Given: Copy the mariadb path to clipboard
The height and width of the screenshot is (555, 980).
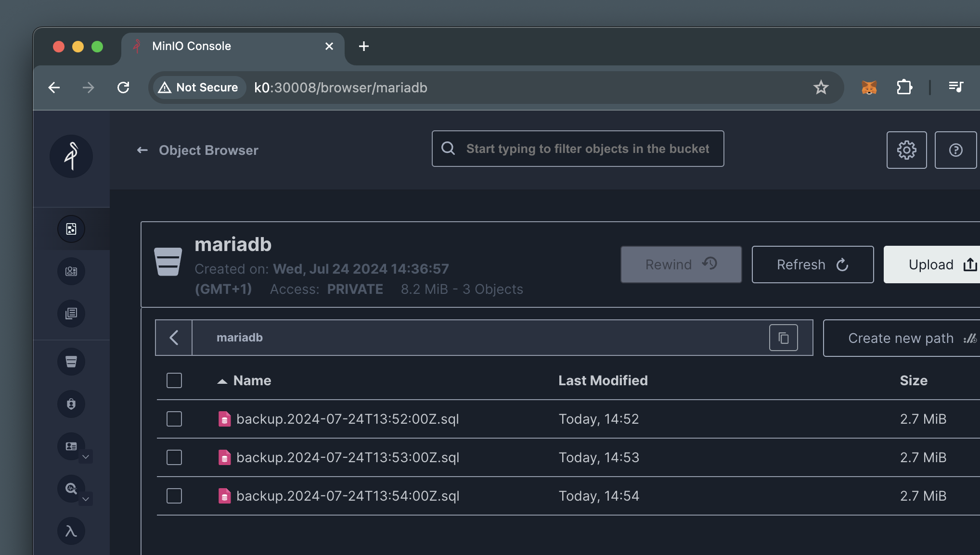Looking at the screenshot, I should [x=783, y=338].
